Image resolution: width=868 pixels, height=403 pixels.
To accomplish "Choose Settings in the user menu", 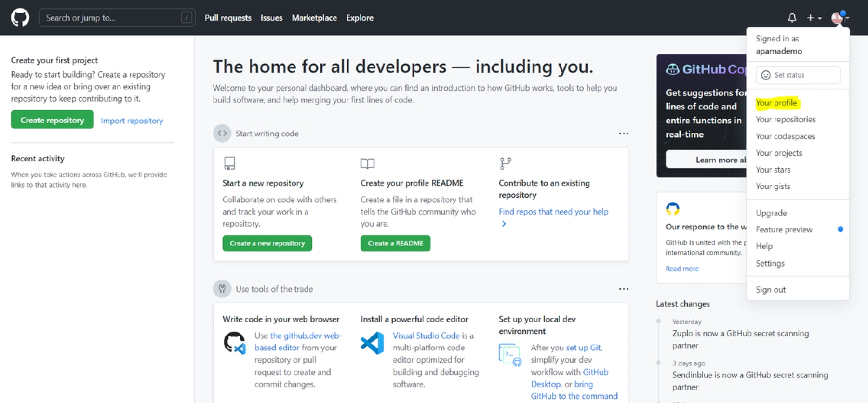I will (770, 263).
